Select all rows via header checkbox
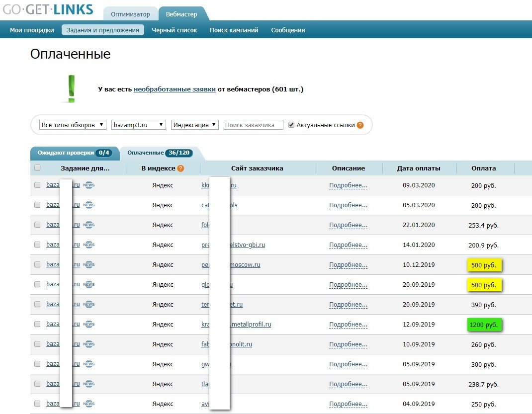The height and width of the screenshot is (414, 532). click(x=37, y=167)
